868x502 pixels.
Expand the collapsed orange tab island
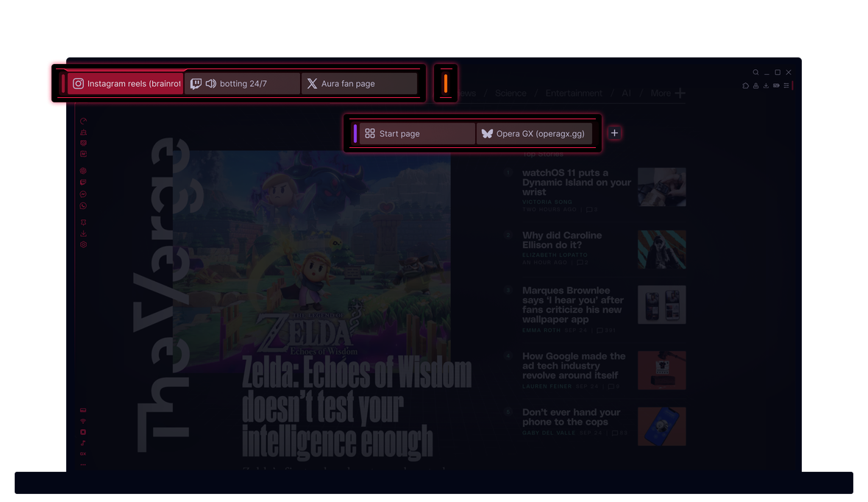(446, 83)
